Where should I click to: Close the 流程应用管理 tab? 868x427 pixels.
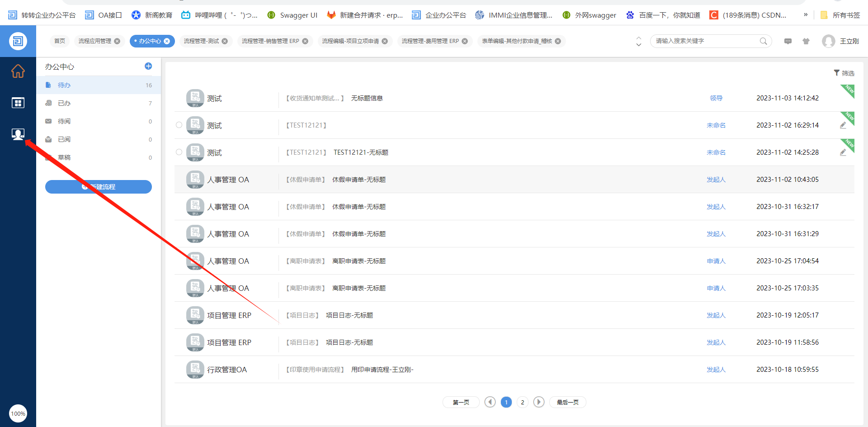click(x=117, y=41)
